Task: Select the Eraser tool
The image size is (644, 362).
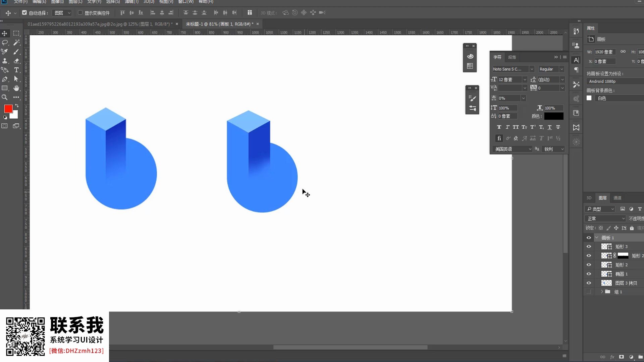Action: pyautogui.click(x=16, y=61)
